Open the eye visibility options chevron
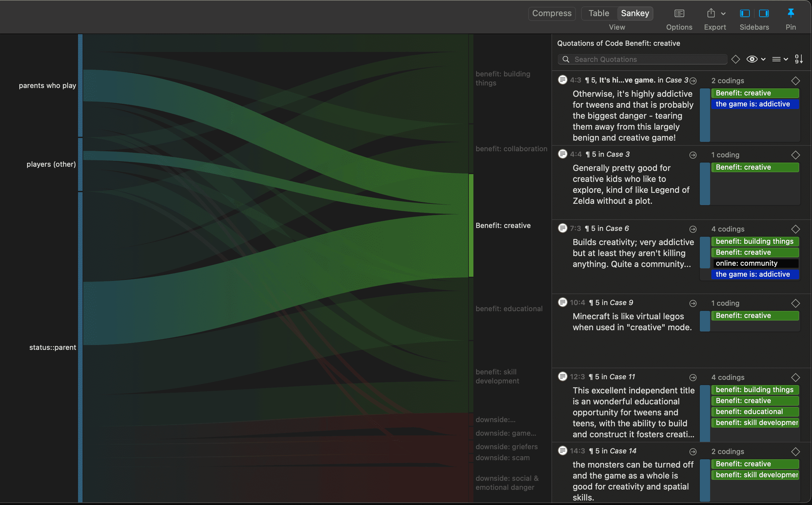This screenshot has width=812, height=505. pos(763,59)
